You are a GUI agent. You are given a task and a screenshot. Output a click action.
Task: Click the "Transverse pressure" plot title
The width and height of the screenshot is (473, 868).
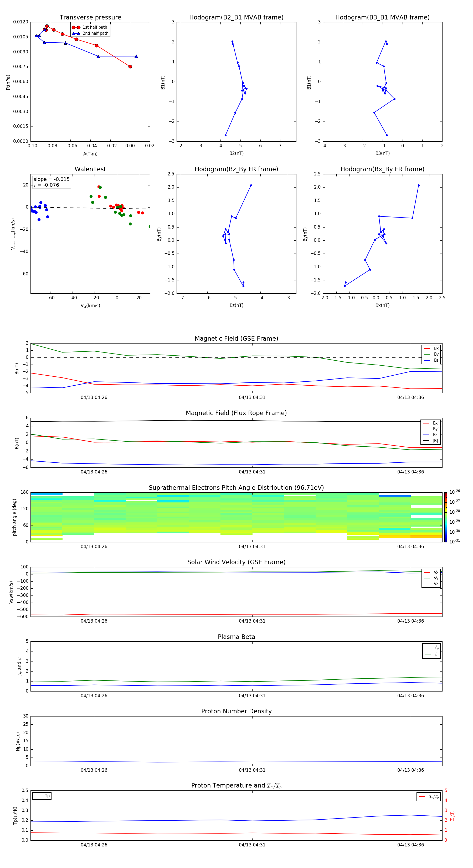[90, 18]
